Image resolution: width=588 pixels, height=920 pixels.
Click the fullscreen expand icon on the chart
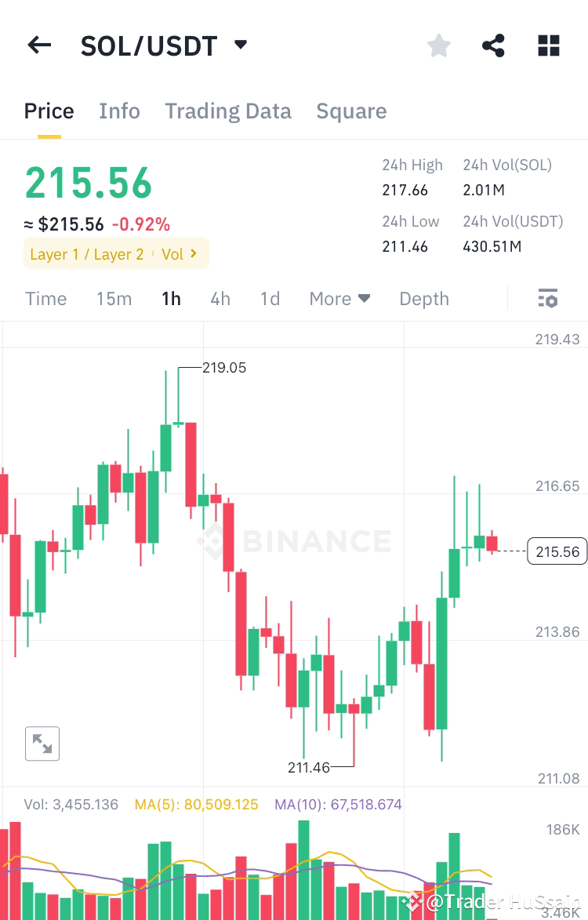coord(42,744)
